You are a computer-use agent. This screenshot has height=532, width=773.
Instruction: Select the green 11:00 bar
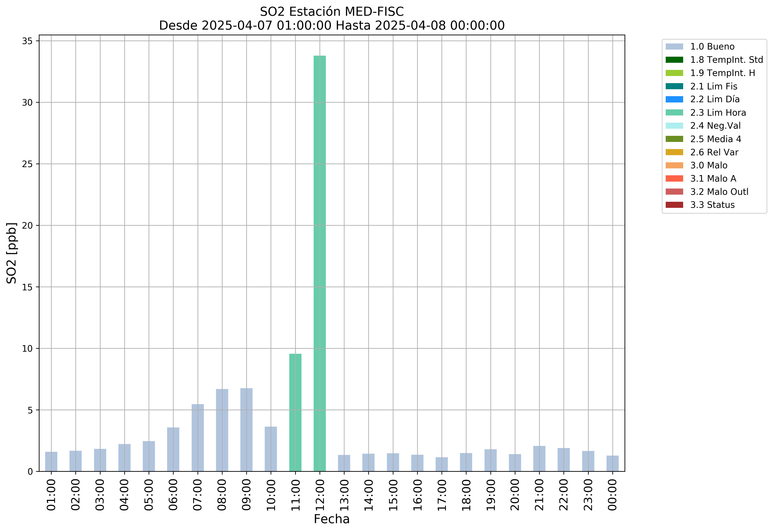coord(295,413)
